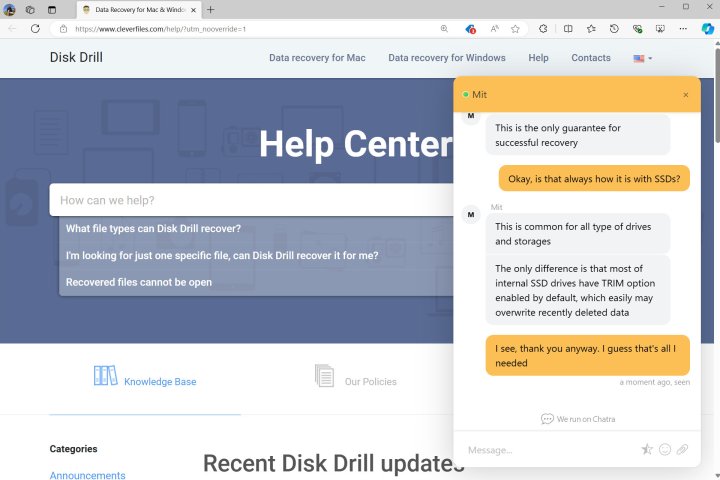
Task: Click the 'How can we help?' search box
Action: click(x=250, y=200)
